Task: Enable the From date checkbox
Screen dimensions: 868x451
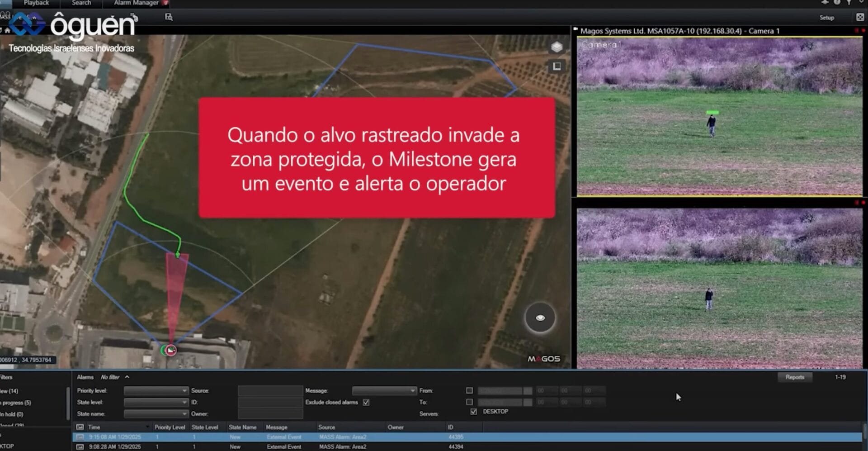Action: click(x=469, y=390)
